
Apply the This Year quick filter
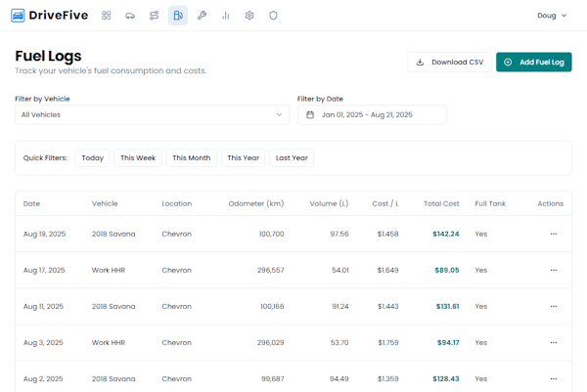[243, 157]
